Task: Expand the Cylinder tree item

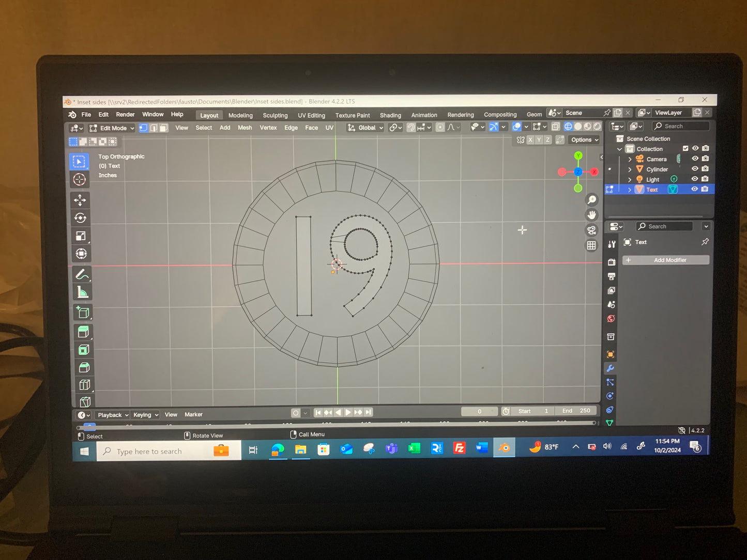Action: [630, 169]
